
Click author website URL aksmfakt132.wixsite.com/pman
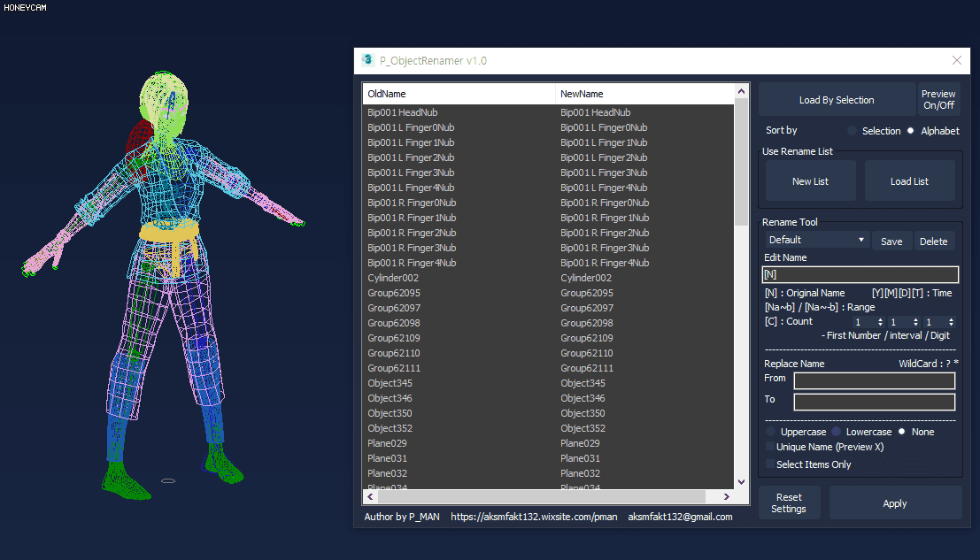534,517
